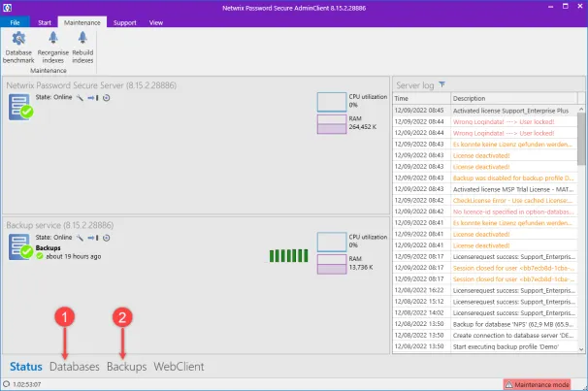Click wrench icon next to Server State
588x391 pixels.
click(80, 98)
